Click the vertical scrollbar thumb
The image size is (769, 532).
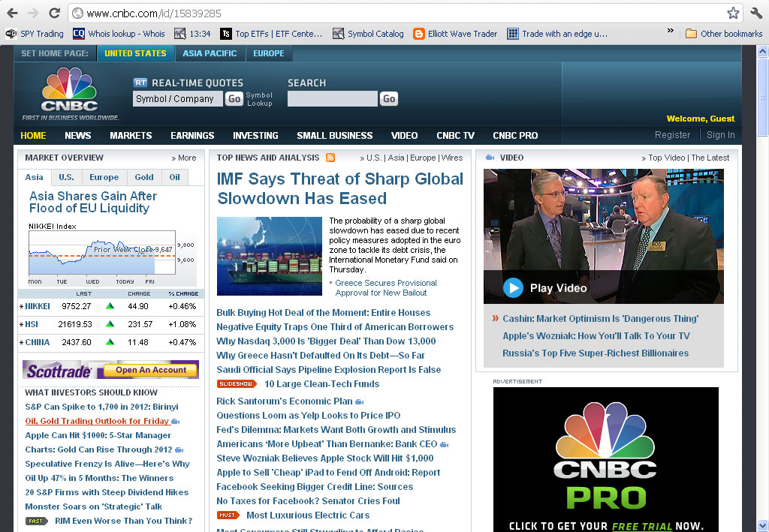[x=763, y=98]
